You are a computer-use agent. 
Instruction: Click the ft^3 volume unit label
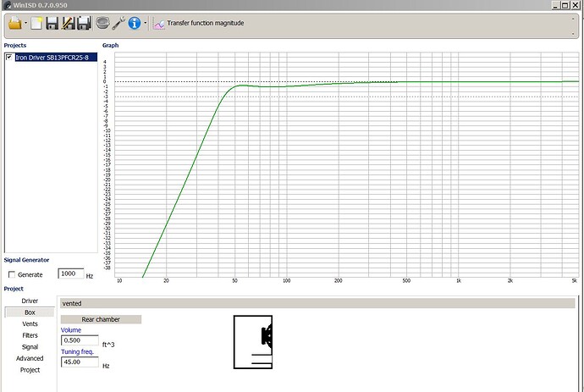(108, 345)
